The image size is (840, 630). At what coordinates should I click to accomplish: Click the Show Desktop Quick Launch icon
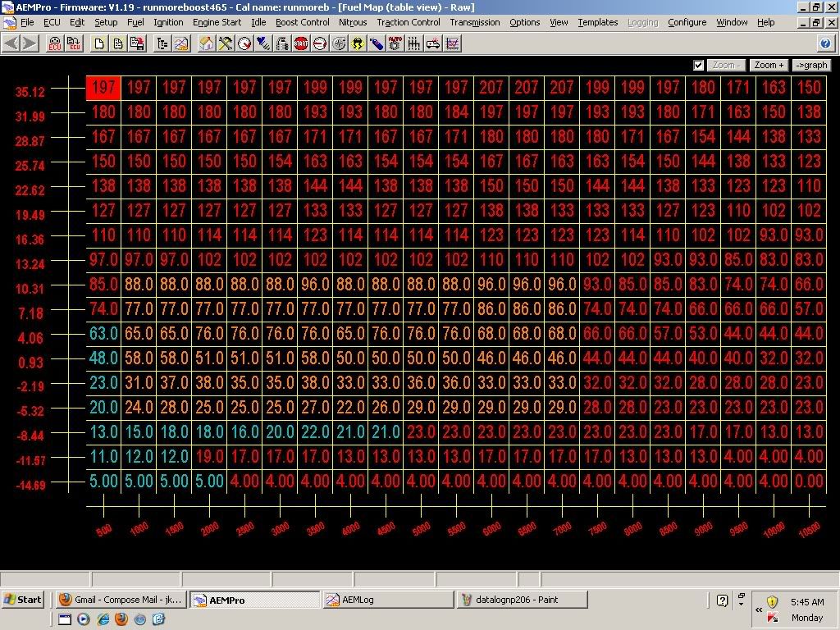point(65,619)
